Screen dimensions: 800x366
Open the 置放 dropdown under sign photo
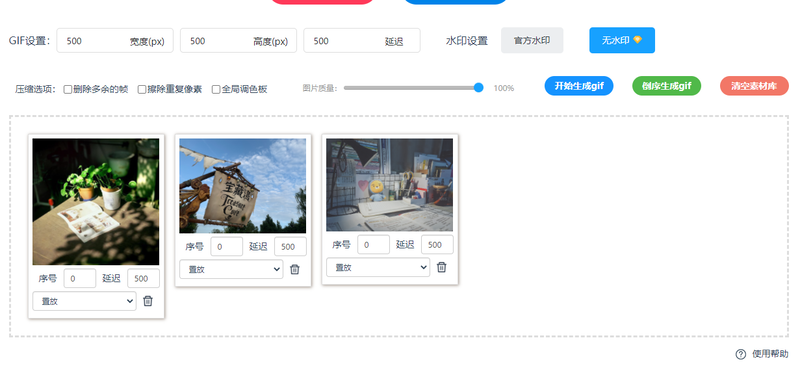point(231,270)
